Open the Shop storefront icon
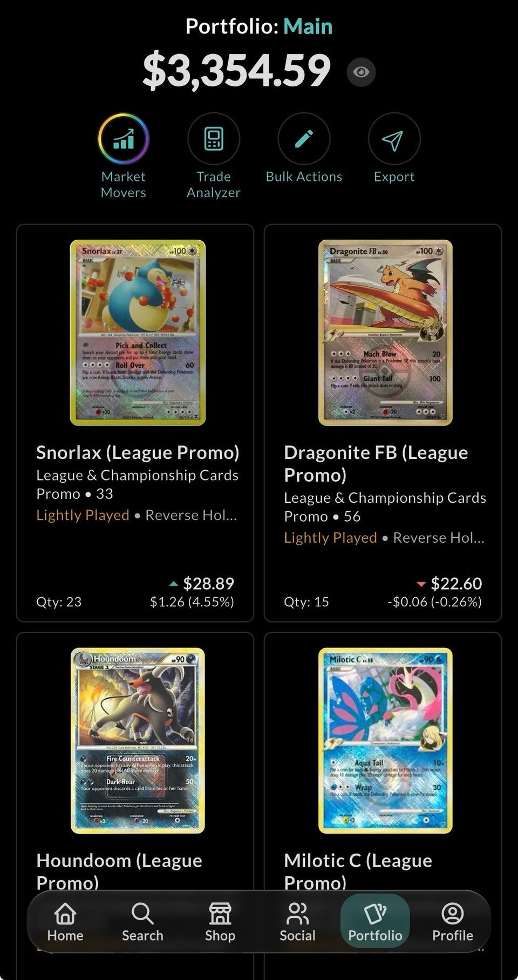The width and height of the screenshot is (518, 980). [220, 922]
